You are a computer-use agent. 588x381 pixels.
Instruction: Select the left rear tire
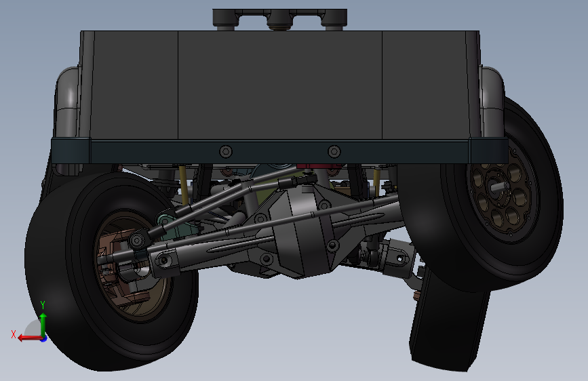[x=111, y=271]
